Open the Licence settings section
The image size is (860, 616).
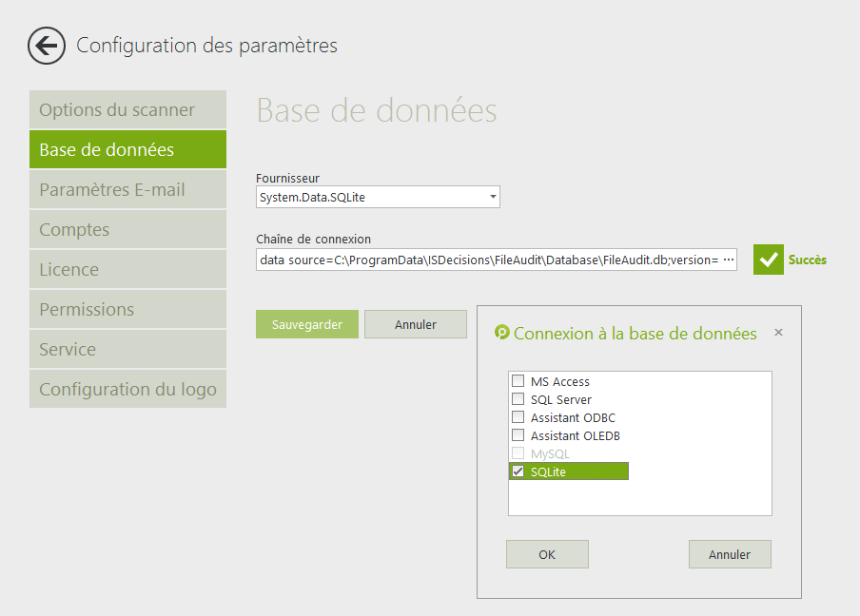[x=127, y=270]
